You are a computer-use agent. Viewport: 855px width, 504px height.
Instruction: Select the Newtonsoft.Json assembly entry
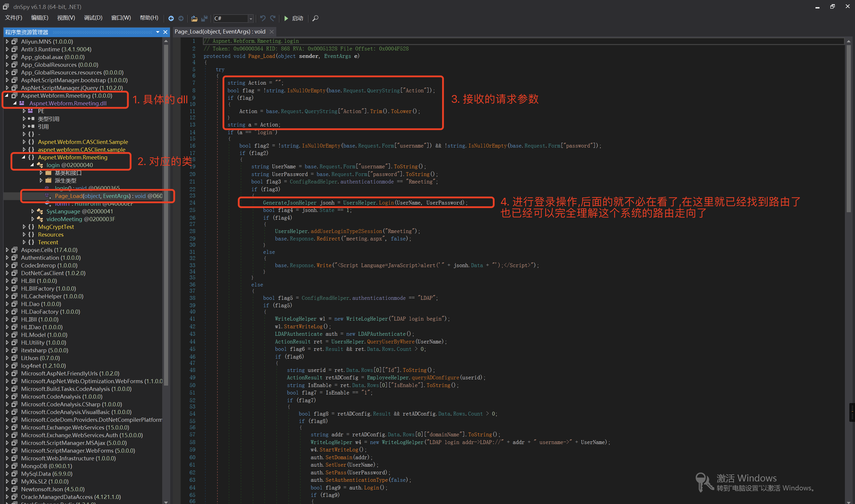53,489
